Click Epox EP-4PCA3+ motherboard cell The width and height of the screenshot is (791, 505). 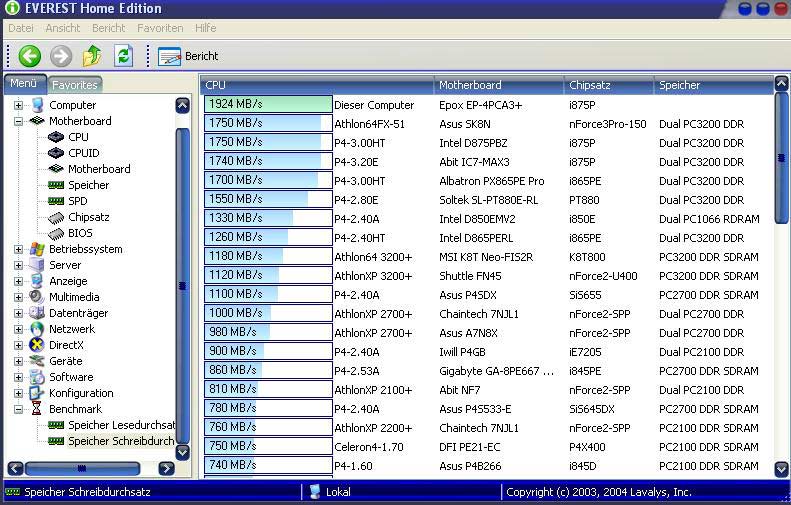(480, 105)
